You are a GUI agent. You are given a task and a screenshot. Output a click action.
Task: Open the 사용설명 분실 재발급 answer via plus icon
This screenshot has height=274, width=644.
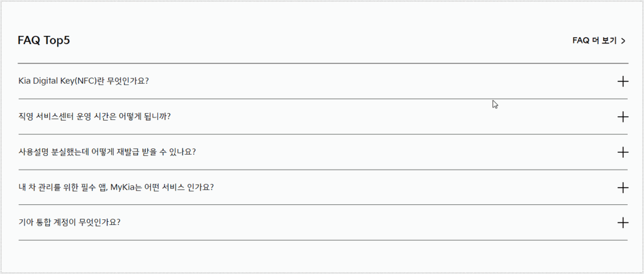[623, 152]
